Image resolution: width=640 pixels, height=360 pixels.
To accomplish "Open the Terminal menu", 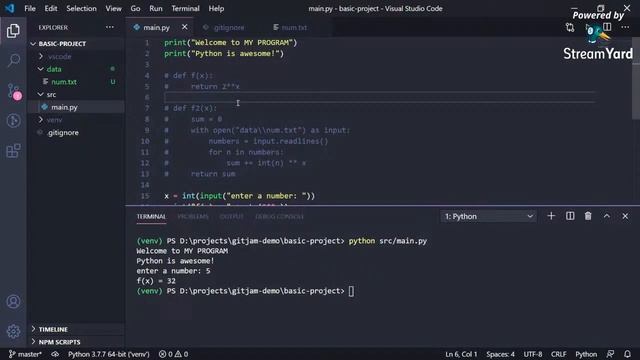I will pos(185,8).
